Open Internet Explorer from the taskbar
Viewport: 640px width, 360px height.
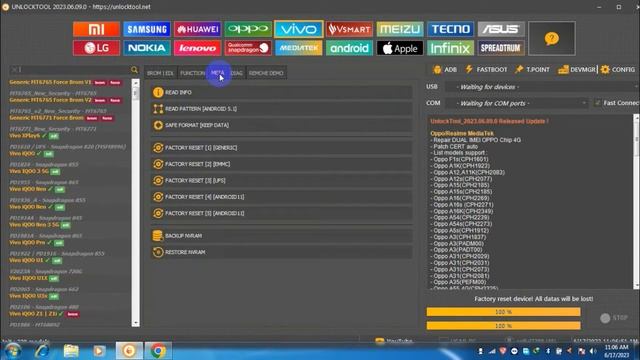click(42, 351)
